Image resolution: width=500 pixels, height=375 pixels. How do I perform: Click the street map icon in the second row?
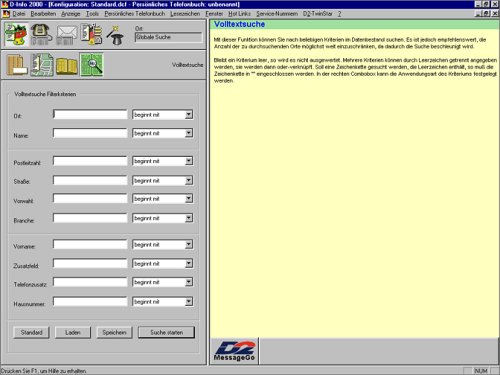tap(42, 65)
